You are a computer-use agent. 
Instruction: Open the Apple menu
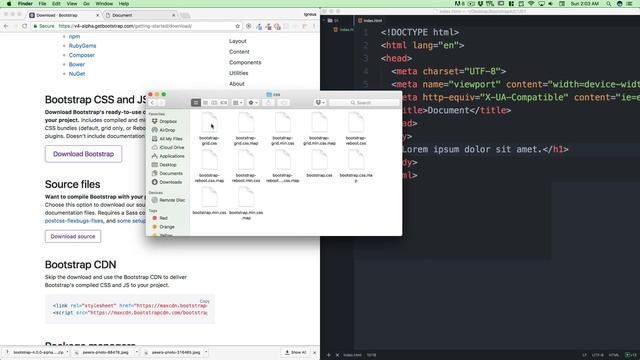pos(9,4)
